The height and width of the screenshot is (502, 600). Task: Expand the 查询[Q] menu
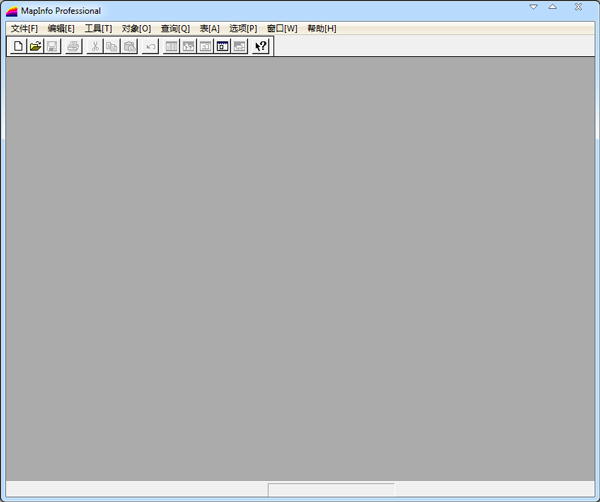tap(175, 28)
